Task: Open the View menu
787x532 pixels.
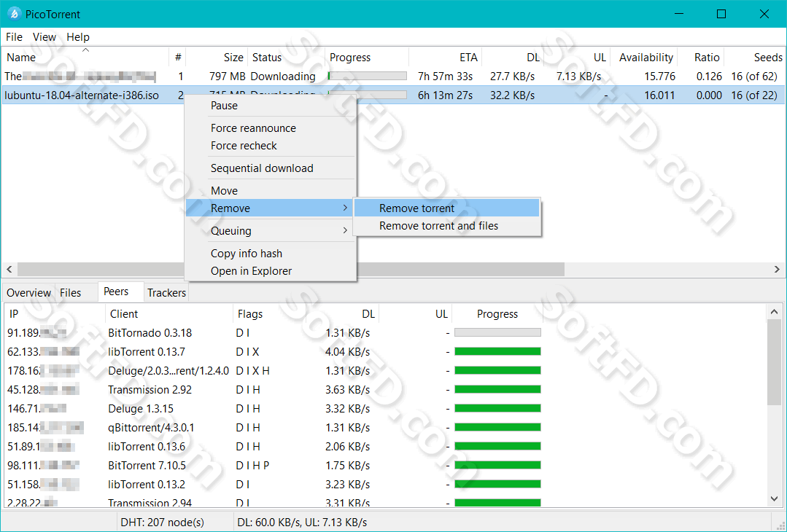Action: [x=44, y=37]
